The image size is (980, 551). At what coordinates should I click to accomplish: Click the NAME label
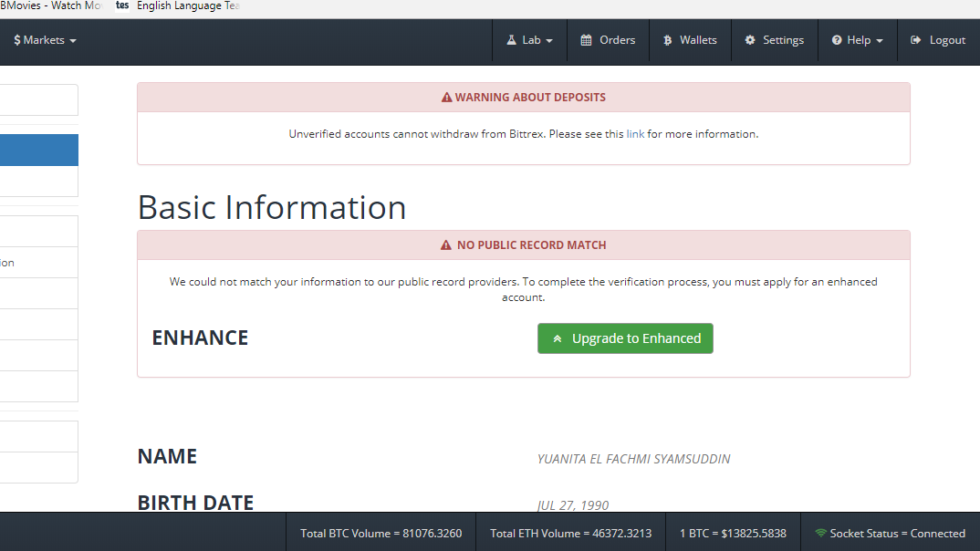click(x=168, y=457)
